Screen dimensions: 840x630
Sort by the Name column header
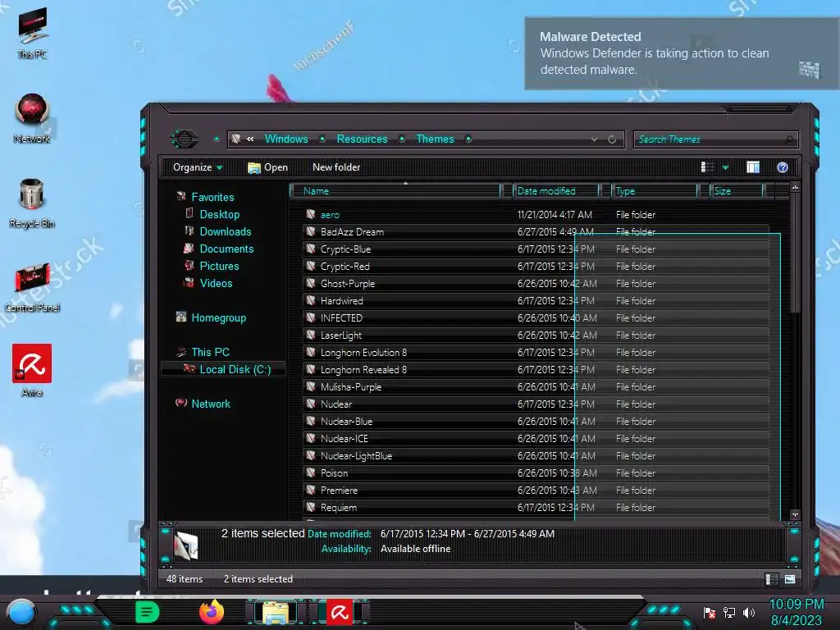point(395,190)
